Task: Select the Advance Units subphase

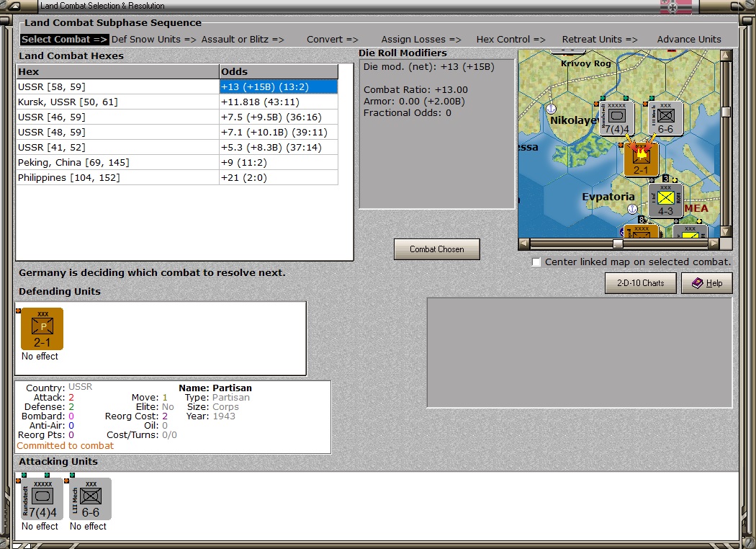Action: 689,40
